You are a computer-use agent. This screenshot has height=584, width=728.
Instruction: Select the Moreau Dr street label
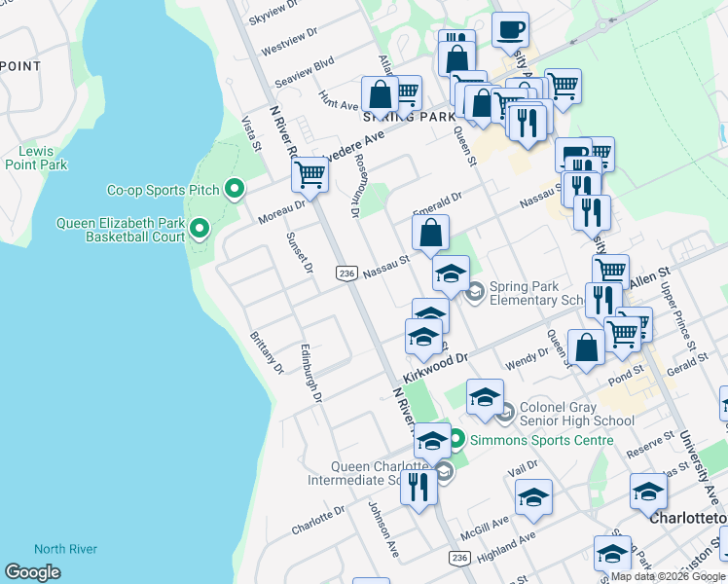click(282, 212)
